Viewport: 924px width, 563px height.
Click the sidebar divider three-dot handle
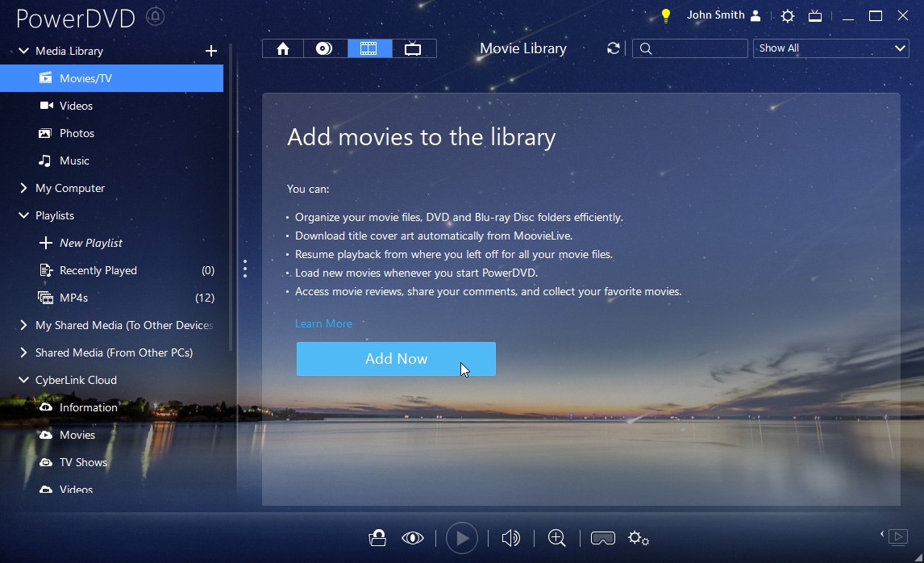(245, 269)
